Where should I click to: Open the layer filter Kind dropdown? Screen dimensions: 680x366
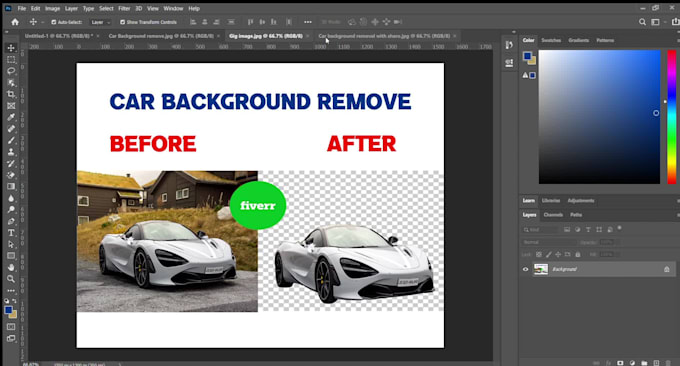(540, 229)
